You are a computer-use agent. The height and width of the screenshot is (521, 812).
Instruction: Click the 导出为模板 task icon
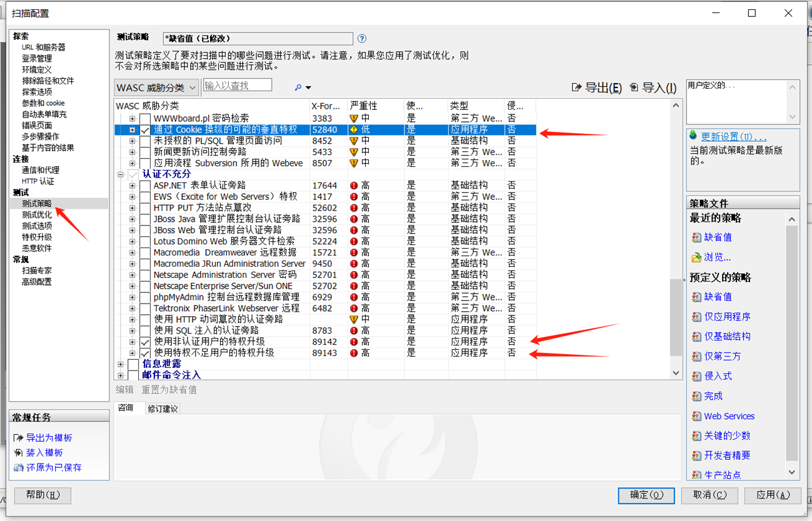pos(18,438)
